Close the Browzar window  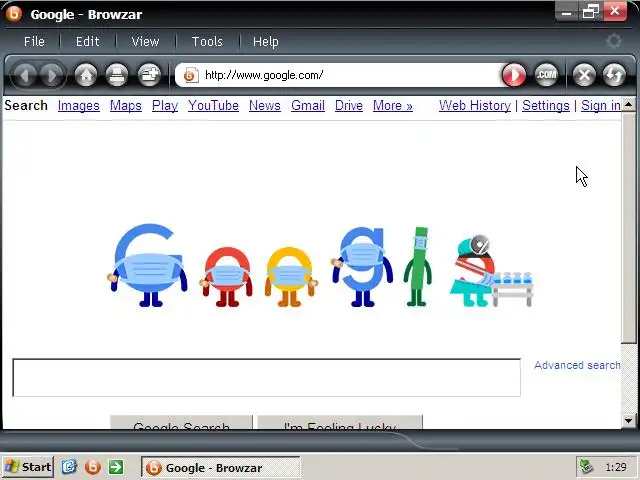(615, 12)
